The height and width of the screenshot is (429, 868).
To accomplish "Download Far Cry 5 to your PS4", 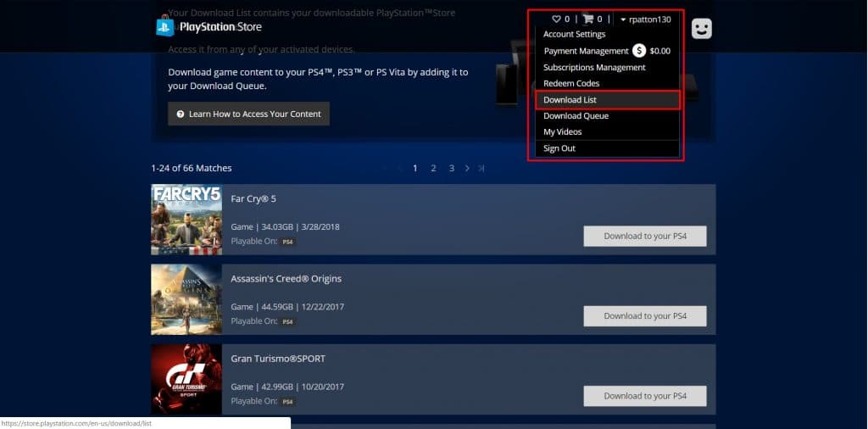I will coord(645,237).
